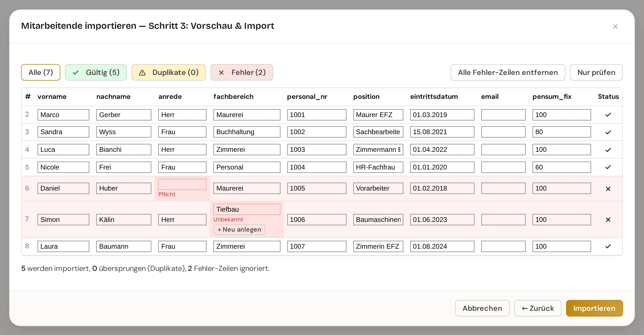Click the Importieren button
This screenshot has height=335, width=644.
click(595, 308)
